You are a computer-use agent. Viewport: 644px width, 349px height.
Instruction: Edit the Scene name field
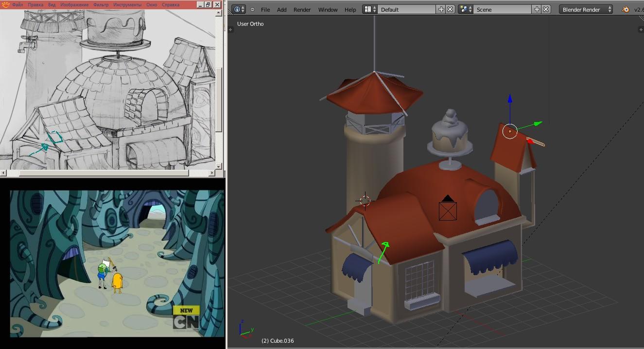[503, 9]
